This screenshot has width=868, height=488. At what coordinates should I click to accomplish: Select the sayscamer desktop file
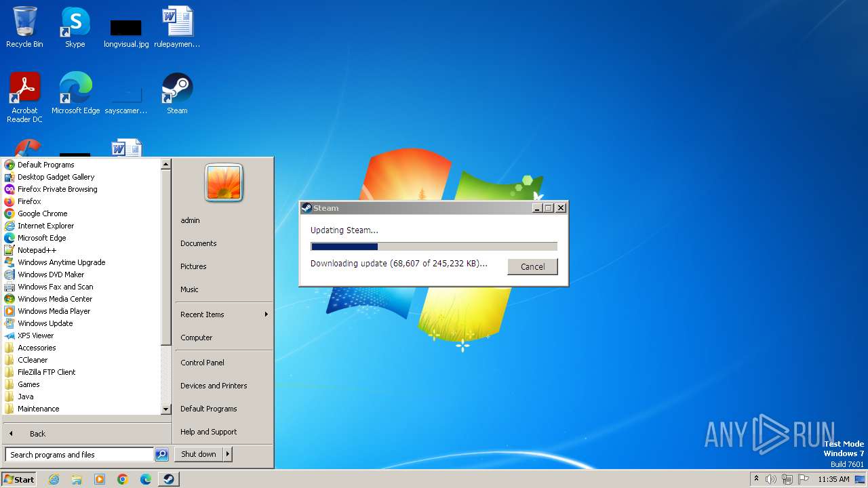[x=126, y=100]
